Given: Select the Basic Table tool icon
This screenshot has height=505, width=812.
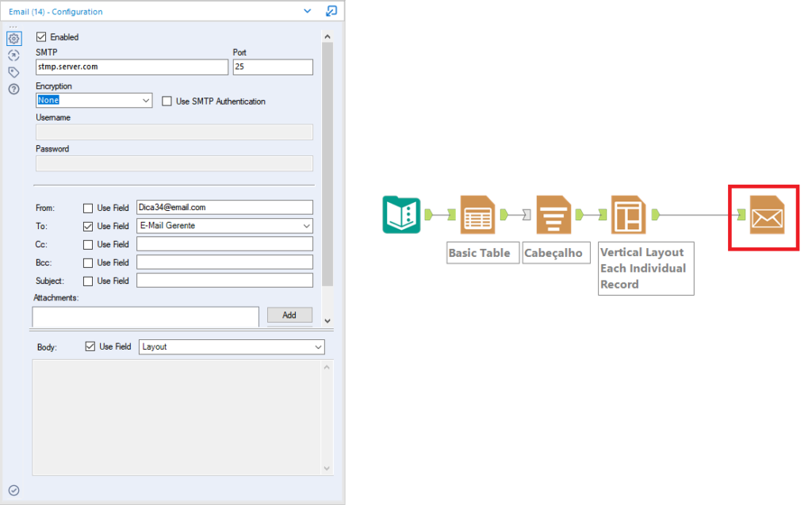Looking at the screenshot, I should [x=477, y=214].
